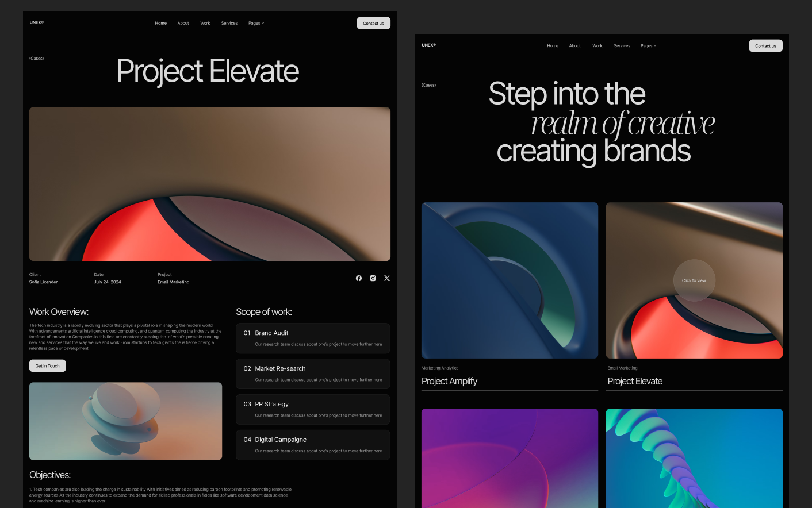Open the Instagram social icon
Screen dimensions: 812x508
373,278
